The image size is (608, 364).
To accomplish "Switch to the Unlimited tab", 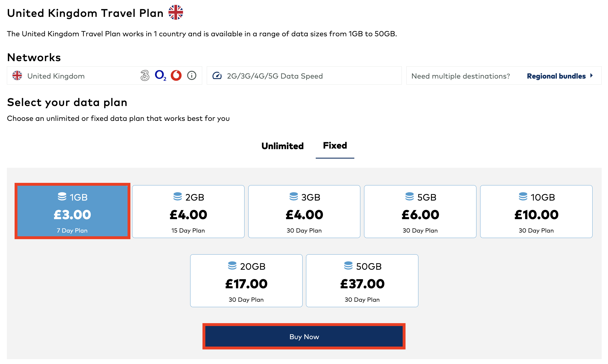I will [x=282, y=146].
